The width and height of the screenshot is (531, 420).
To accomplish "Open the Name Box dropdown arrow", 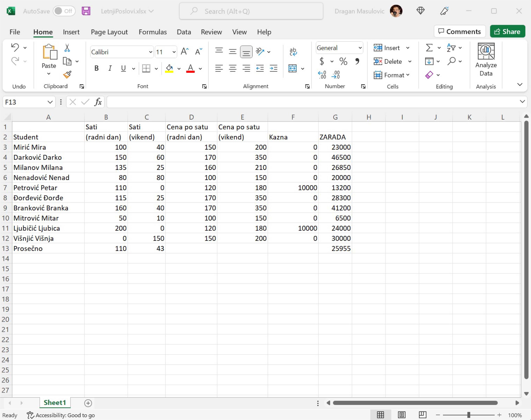I will point(50,102).
